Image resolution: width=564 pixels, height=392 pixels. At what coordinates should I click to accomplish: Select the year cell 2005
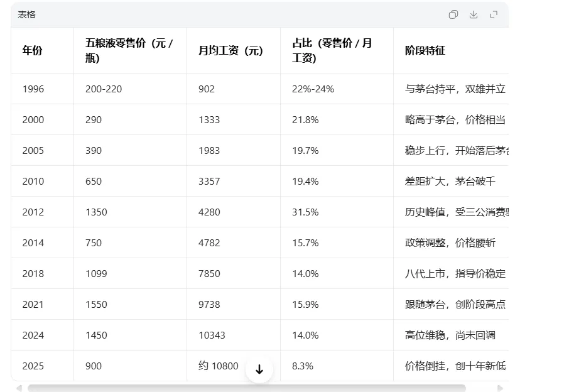43,150
